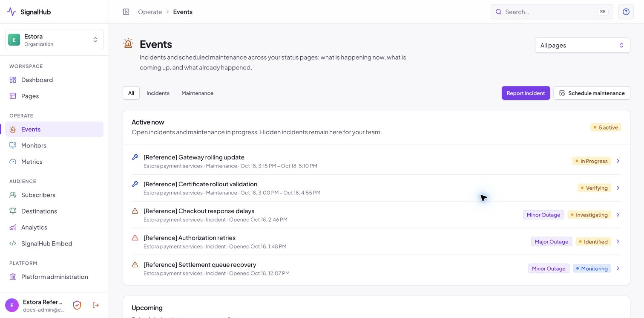Click the Monitoring status badge

click(x=592, y=269)
